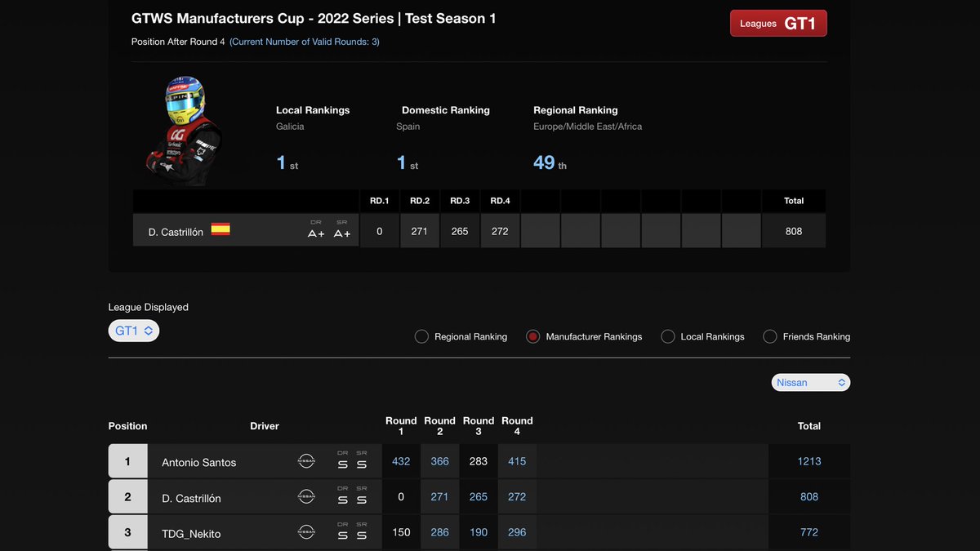
Task: Click the GTWS Manufacturers Cup page title
Action: [314, 18]
